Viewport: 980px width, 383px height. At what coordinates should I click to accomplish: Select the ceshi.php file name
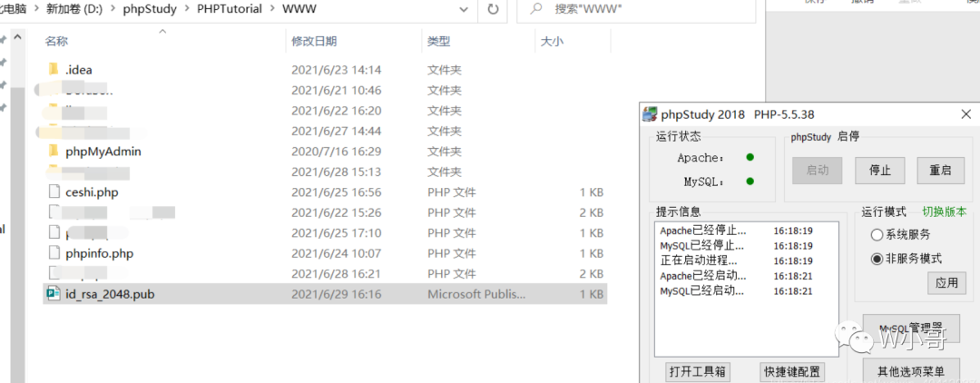[x=92, y=191]
